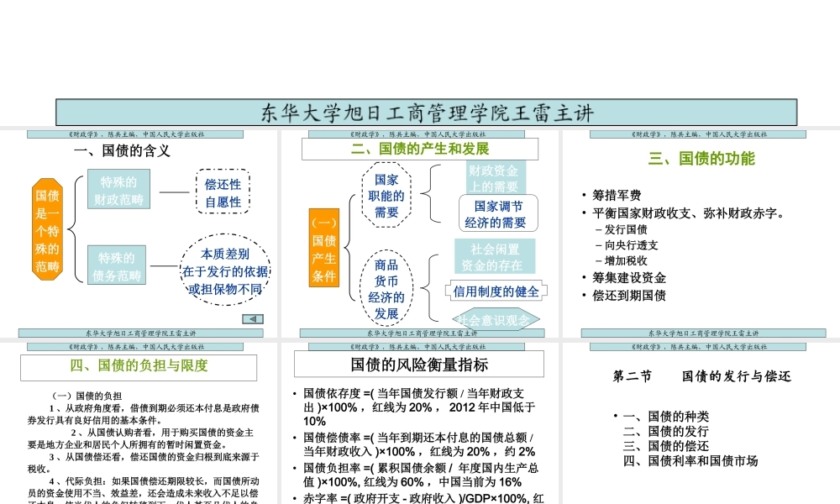840x504 pixels.
Task: Click the 东华大学旭日工商管理学院王雷主讲 header banner
Action: click(x=420, y=110)
